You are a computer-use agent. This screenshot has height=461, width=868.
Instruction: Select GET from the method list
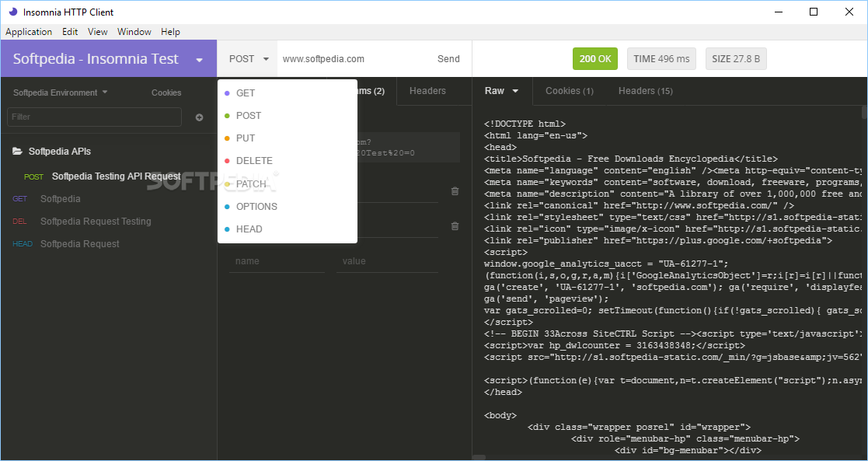coord(288,93)
